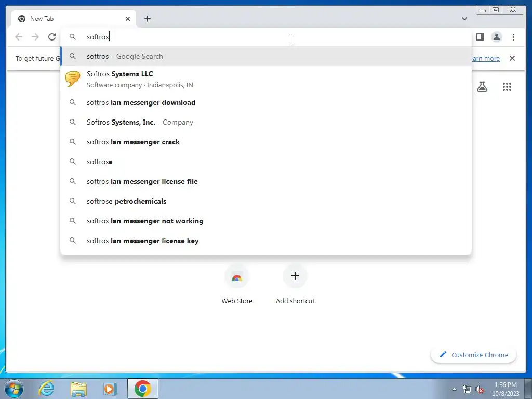The height and width of the screenshot is (399, 532).
Task: Open Customize Chrome button
Action: click(473, 355)
